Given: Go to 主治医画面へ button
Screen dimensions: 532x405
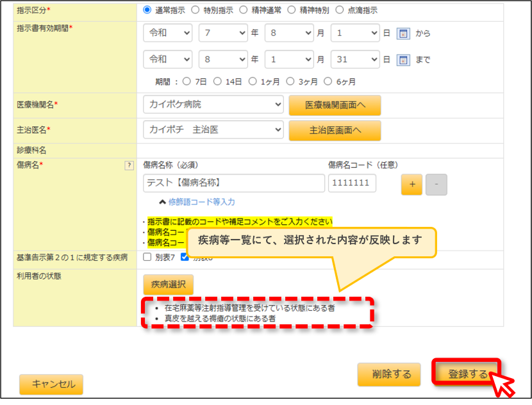Looking at the screenshot, I should [x=335, y=130].
